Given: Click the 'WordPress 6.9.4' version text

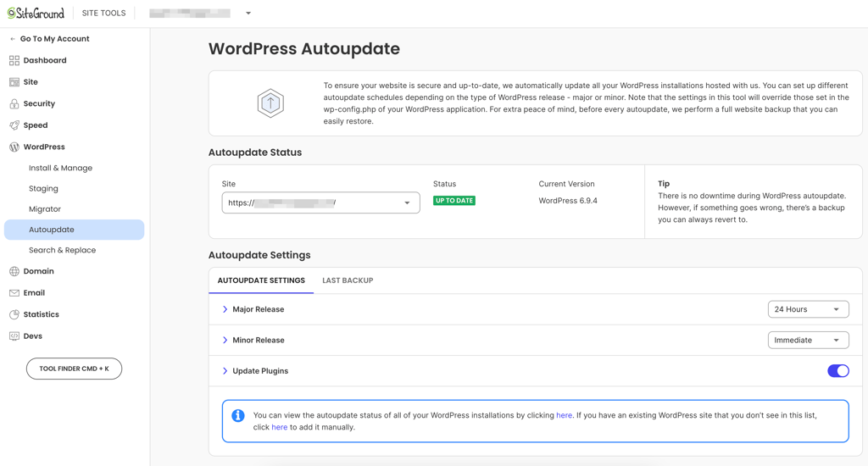Looking at the screenshot, I should [568, 200].
